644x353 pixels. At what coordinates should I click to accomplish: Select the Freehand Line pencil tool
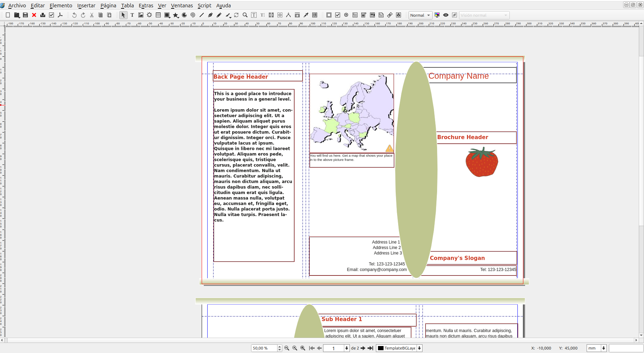[x=219, y=15]
